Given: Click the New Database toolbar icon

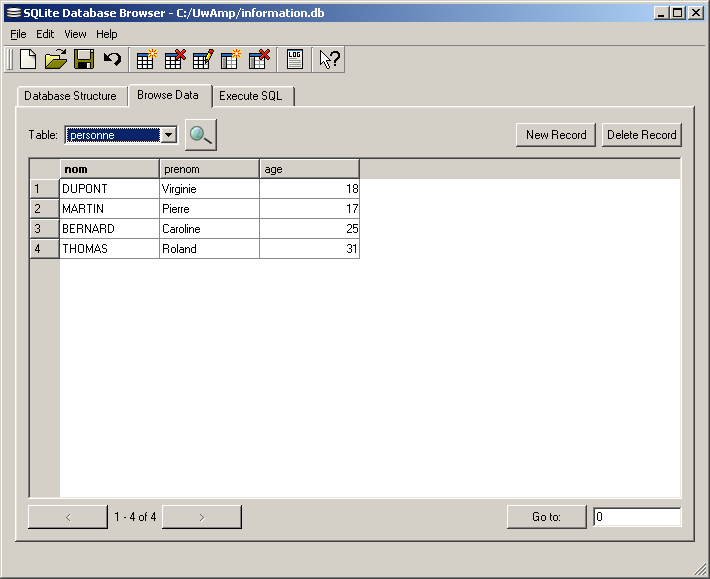Looking at the screenshot, I should [28, 59].
